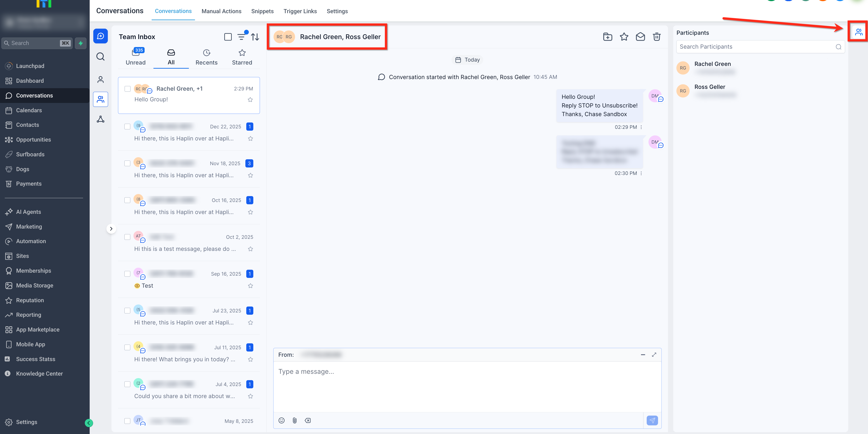
Task: Star the conversation using header star icon
Action: pyautogui.click(x=624, y=37)
